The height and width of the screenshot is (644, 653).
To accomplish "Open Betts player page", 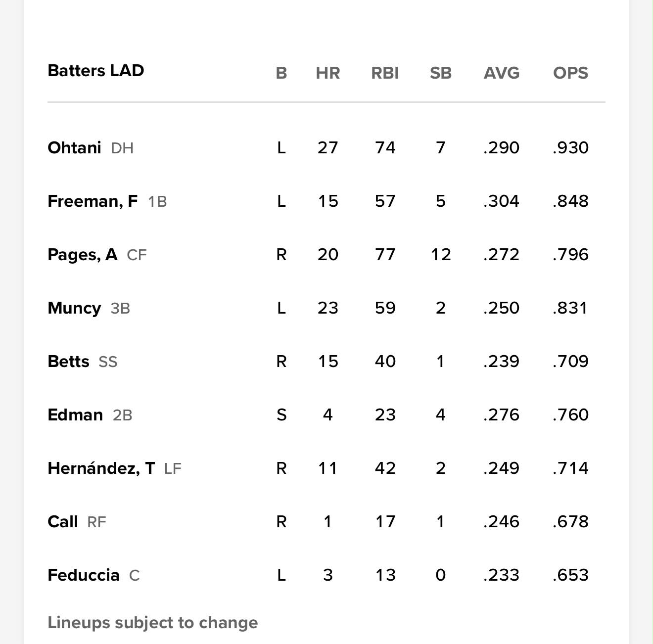I will pos(68,361).
